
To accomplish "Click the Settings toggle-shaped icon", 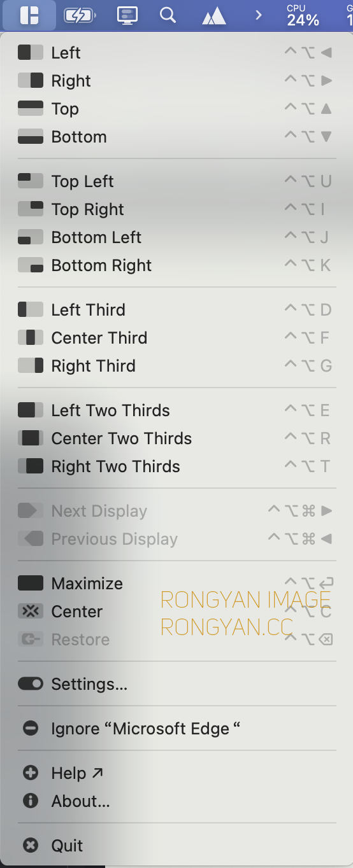I will [31, 684].
